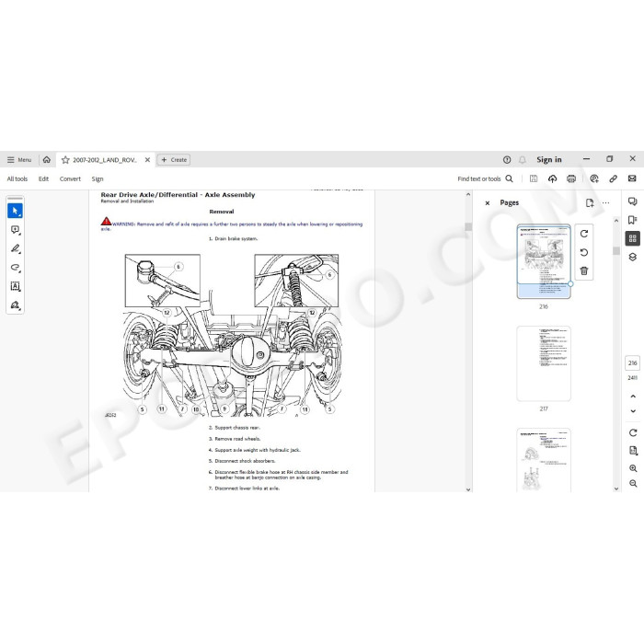The height and width of the screenshot is (644, 644).
Task: Click Sign in
Action: [x=548, y=159]
